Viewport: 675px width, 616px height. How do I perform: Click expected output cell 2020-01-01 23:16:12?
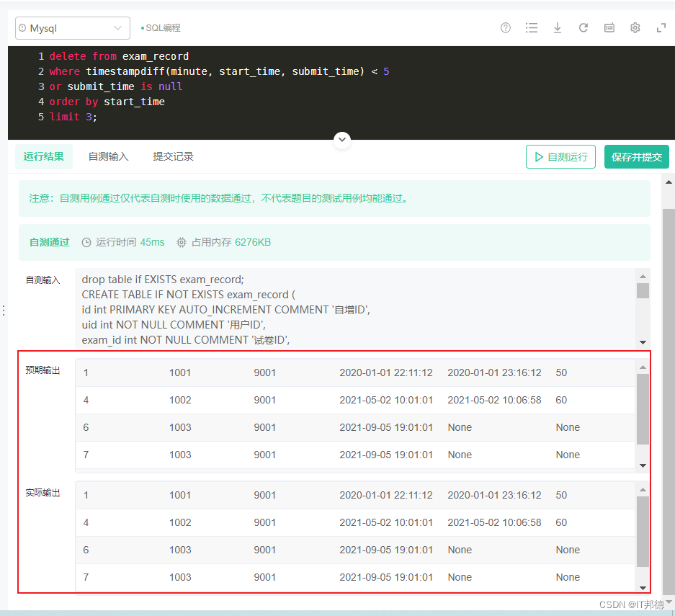coord(494,372)
